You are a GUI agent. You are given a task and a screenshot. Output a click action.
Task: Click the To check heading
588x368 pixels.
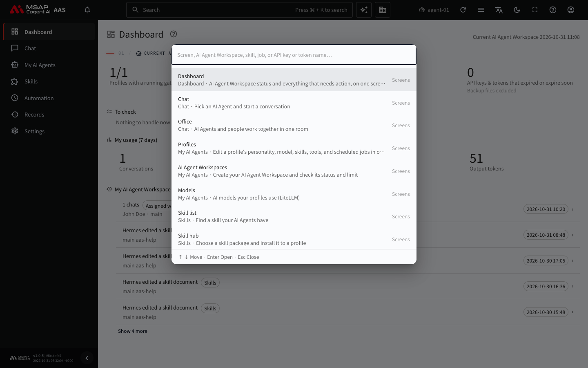(125, 112)
